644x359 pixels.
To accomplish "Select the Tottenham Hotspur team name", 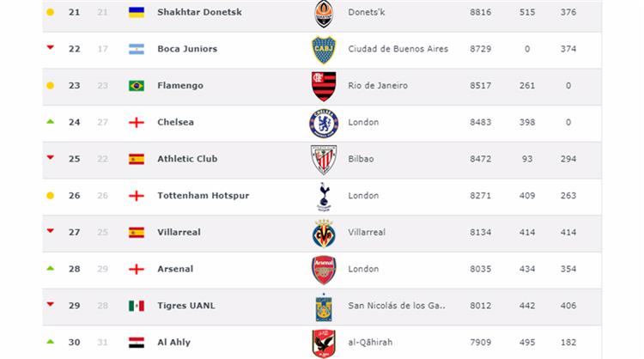I will [x=203, y=196].
